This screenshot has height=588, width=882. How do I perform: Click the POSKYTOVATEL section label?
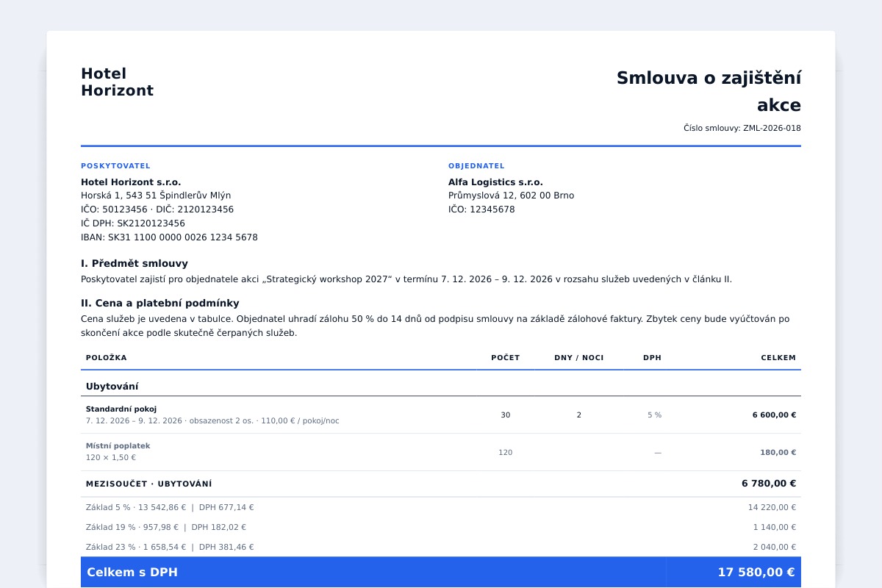pyautogui.click(x=115, y=166)
